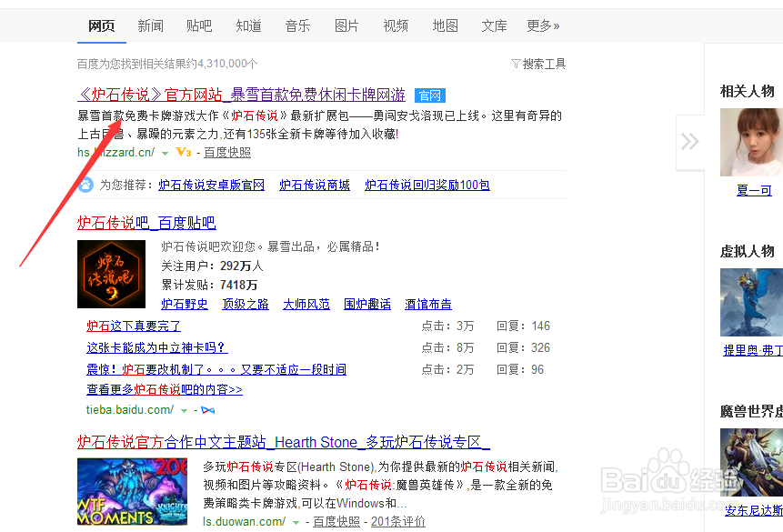Open post 炉石这下真要完了
Image resolution: width=783 pixels, height=532 pixels.
(x=134, y=326)
